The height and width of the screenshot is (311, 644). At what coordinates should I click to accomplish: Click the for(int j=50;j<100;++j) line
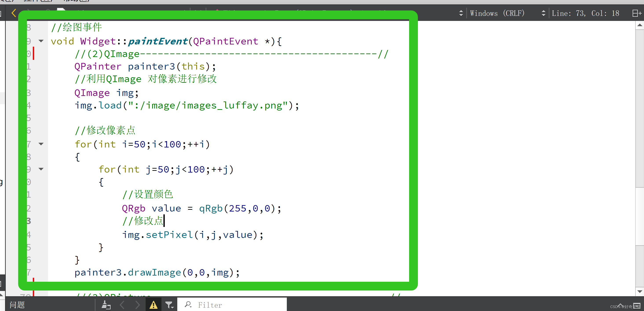(166, 169)
